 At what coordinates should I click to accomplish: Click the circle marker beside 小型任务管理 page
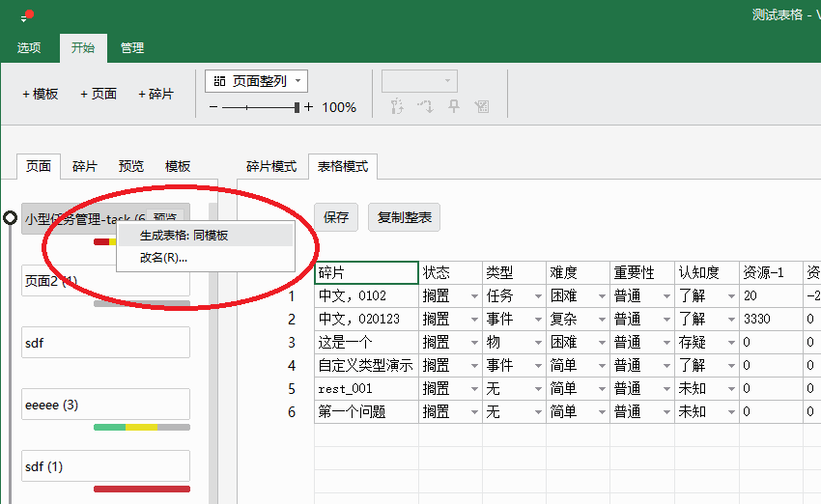(x=11, y=218)
